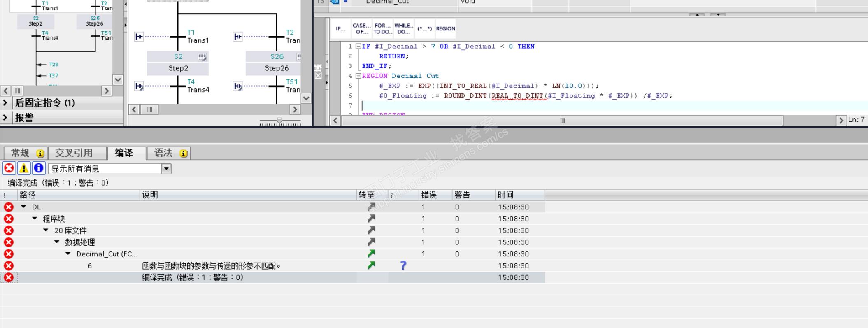Select T28 in the overview pane
The image size is (868, 328).
click(x=54, y=65)
